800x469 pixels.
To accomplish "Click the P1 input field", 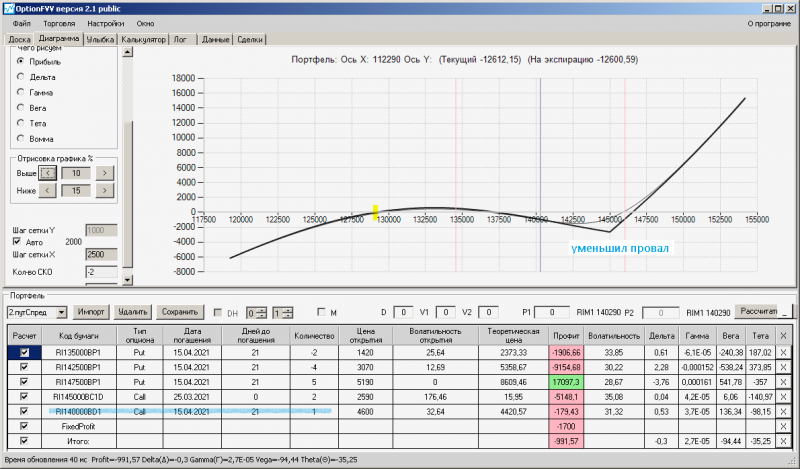I will 552,312.
